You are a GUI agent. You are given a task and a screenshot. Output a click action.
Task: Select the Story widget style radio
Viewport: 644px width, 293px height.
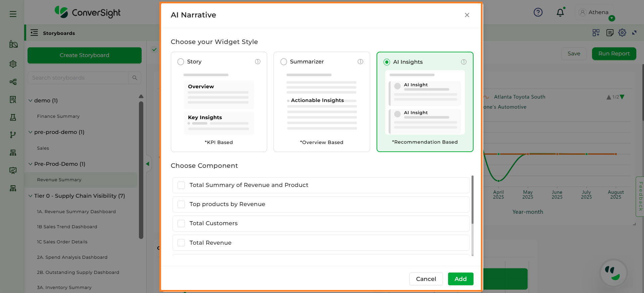[181, 62]
